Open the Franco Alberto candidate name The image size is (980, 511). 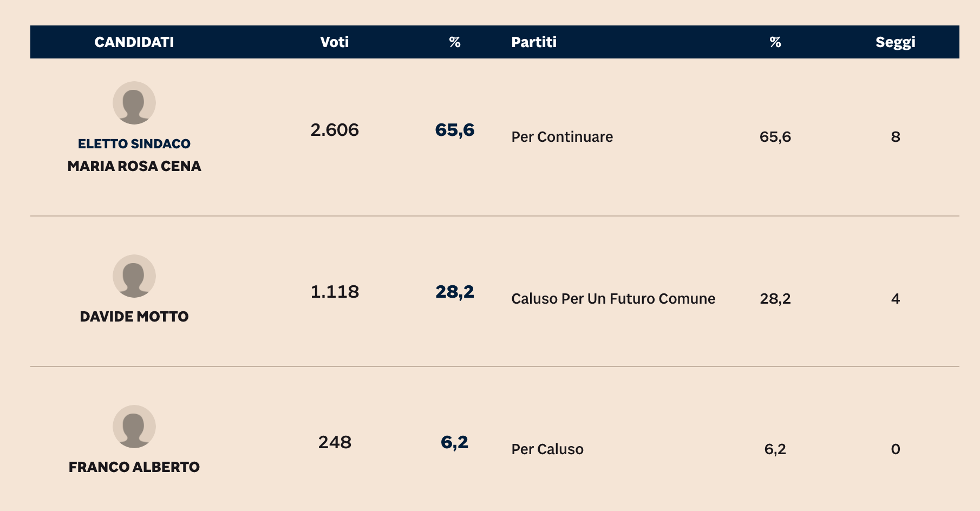[134, 467]
